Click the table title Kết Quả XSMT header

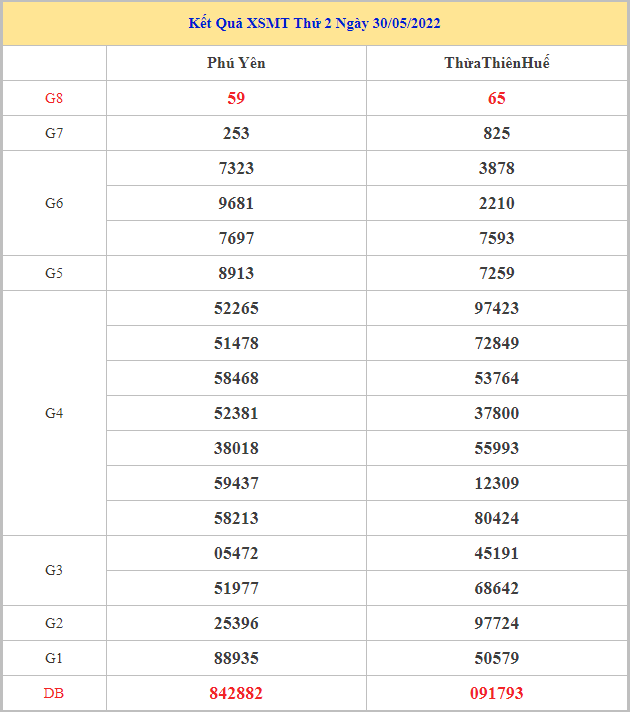315,23
